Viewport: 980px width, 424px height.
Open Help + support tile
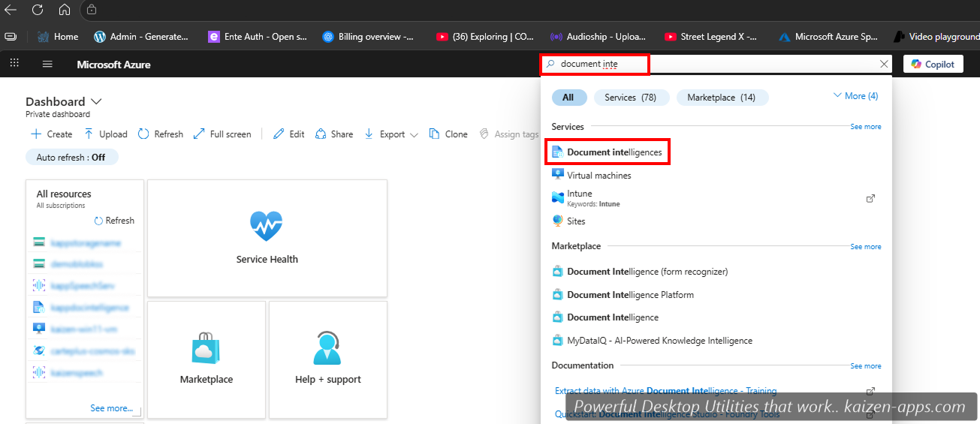(327, 359)
